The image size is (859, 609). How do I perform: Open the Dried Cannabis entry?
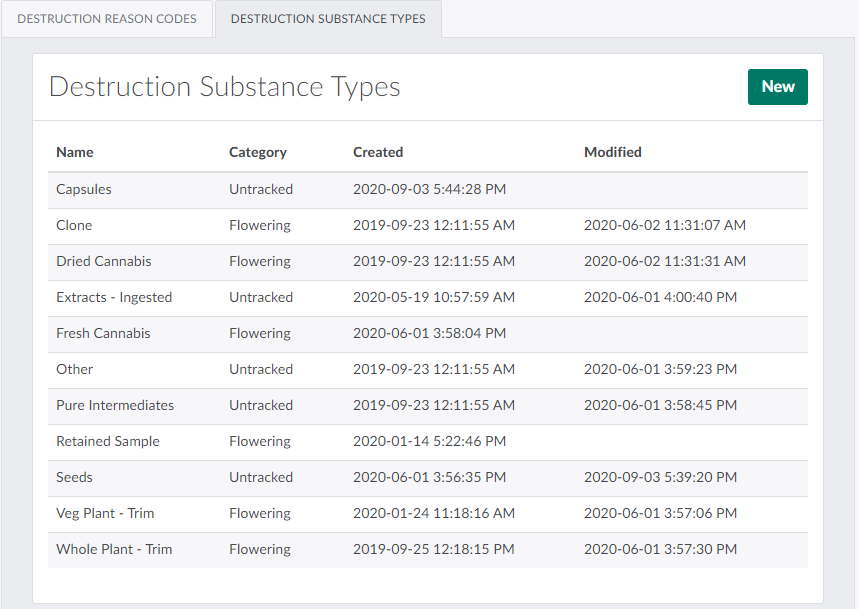[x=104, y=262]
